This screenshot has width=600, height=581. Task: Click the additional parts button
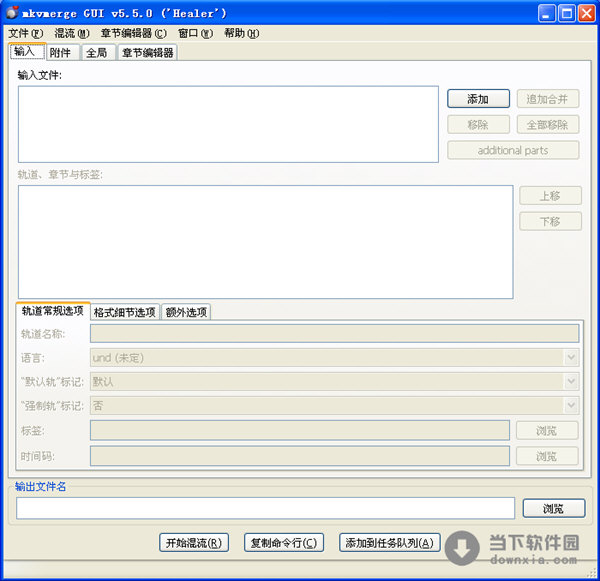[x=513, y=150]
